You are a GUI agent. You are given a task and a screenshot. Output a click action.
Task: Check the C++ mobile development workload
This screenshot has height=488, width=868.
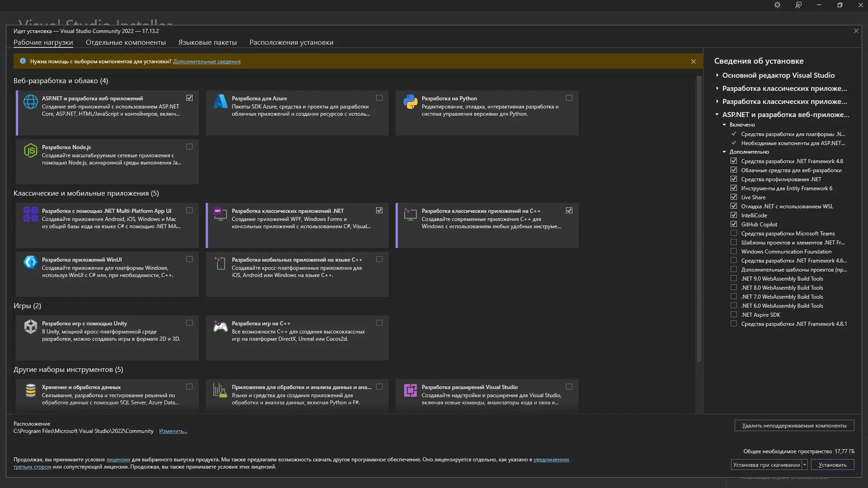click(379, 259)
